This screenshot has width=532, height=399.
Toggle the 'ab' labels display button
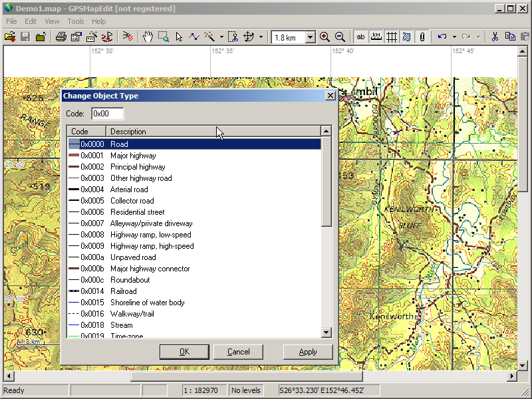(x=361, y=37)
